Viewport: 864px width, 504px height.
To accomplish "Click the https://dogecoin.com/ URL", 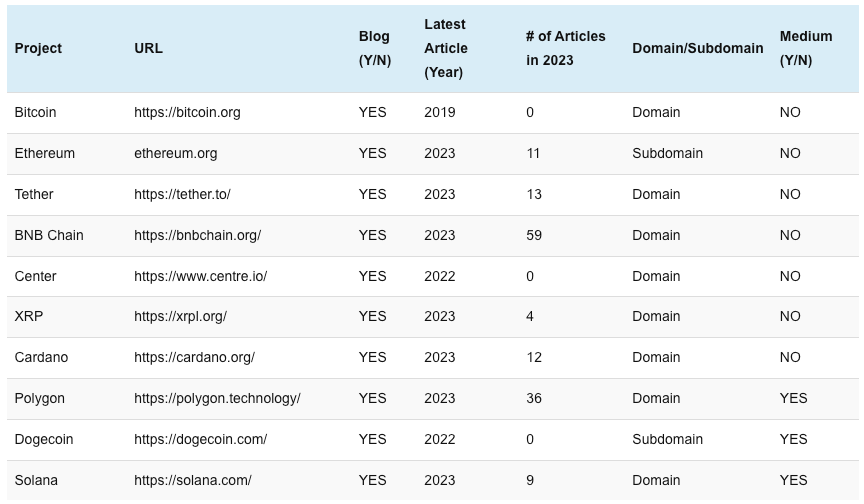I will click(200, 440).
